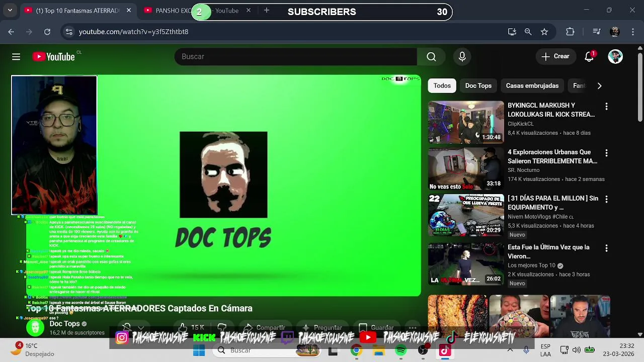This screenshot has width=644, height=362.
Task: Show hidden system tray icons
Action: [510, 350]
